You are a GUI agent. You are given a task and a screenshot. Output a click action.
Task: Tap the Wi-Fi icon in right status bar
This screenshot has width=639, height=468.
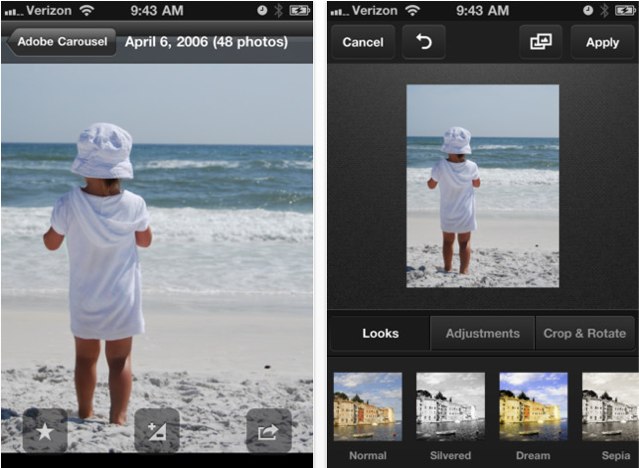point(412,10)
